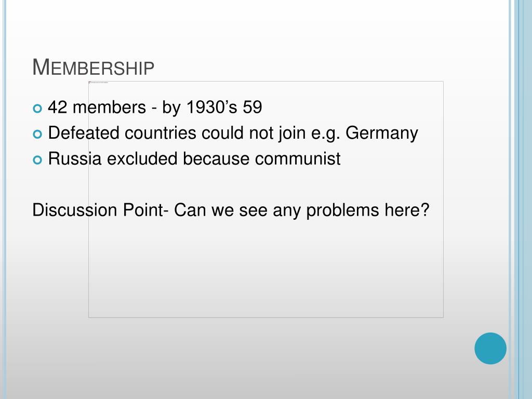
Task: Click the broken image icon in the placeholder corner
Action: point(89,83)
